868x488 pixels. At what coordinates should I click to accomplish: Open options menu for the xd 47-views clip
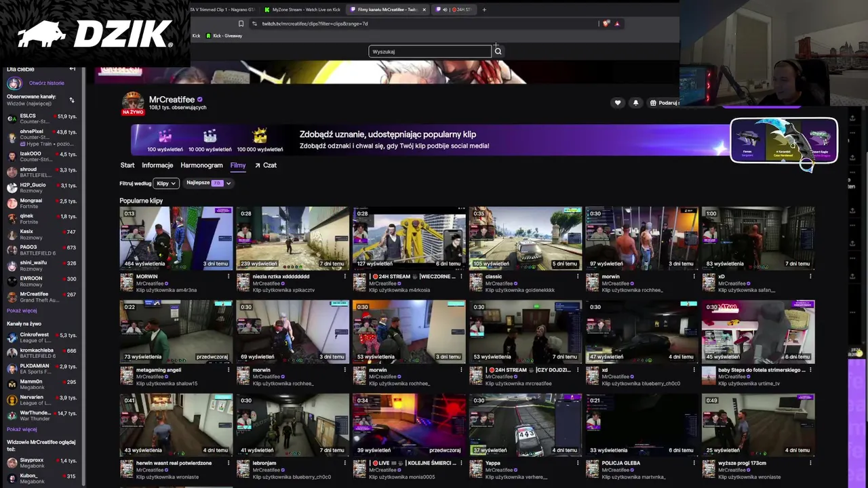(694, 370)
